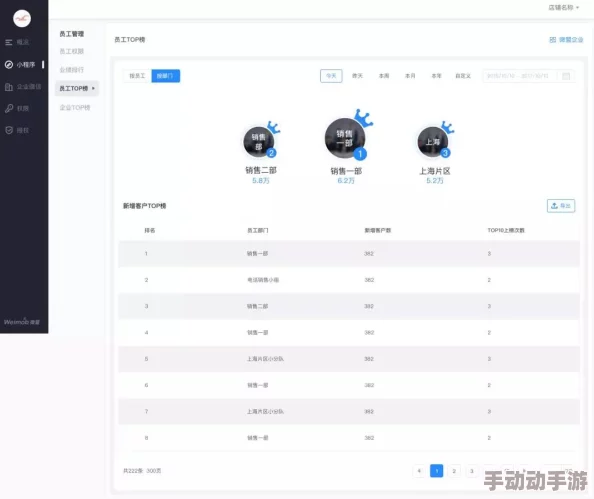Select the 本月 date filter
This screenshot has width=594, height=499.
(x=410, y=76)
